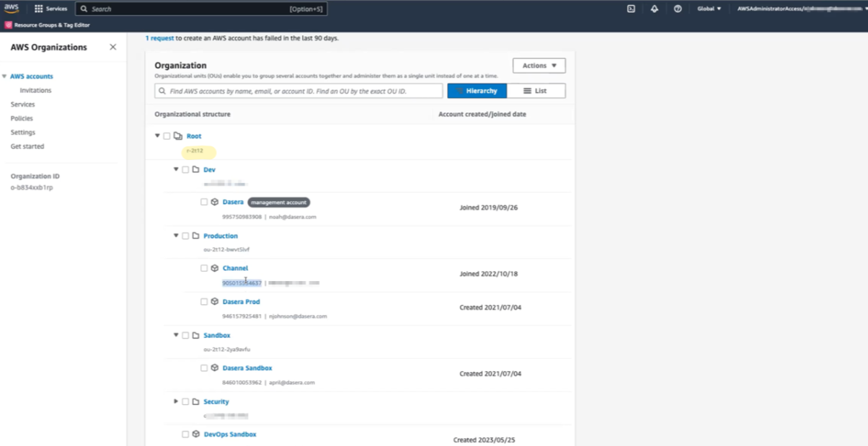868x446 pixels.
Task: Click the Root organizational unit folder icon
Action: tap(178, 135)
